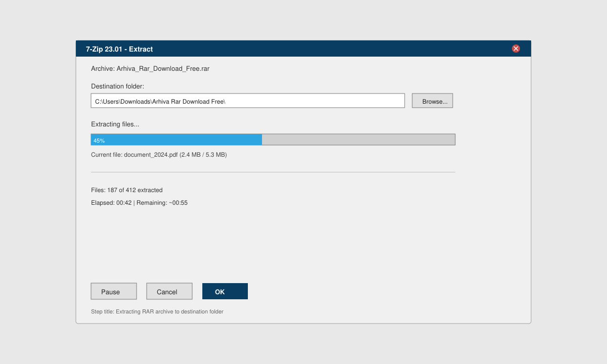This screenshot has width=607, height=364.
Task: Click the 'Destination folder:' label
Action: click(118, 86)
